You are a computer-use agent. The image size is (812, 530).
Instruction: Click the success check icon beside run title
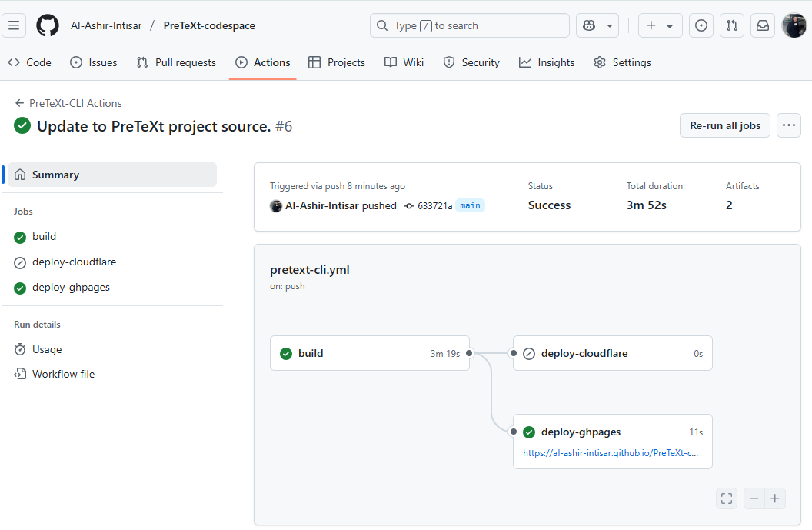[22, 125]
